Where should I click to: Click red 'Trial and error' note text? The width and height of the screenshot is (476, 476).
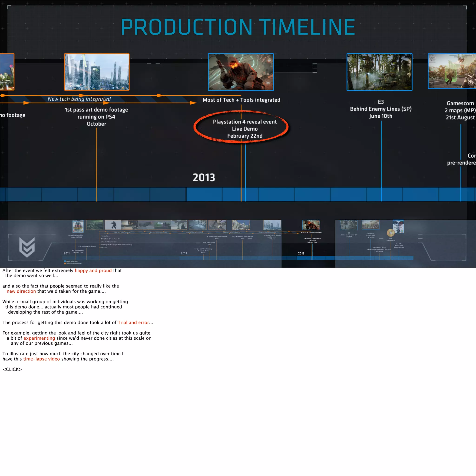[133, 322]
